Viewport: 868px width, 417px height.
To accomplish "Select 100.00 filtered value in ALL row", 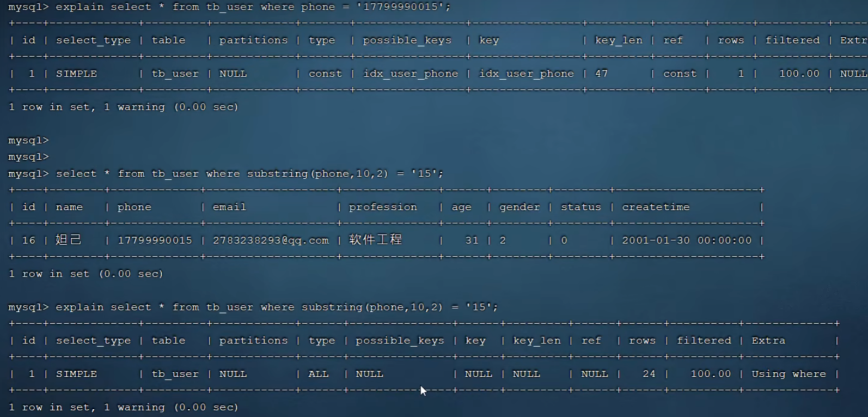I will (711, 374).
